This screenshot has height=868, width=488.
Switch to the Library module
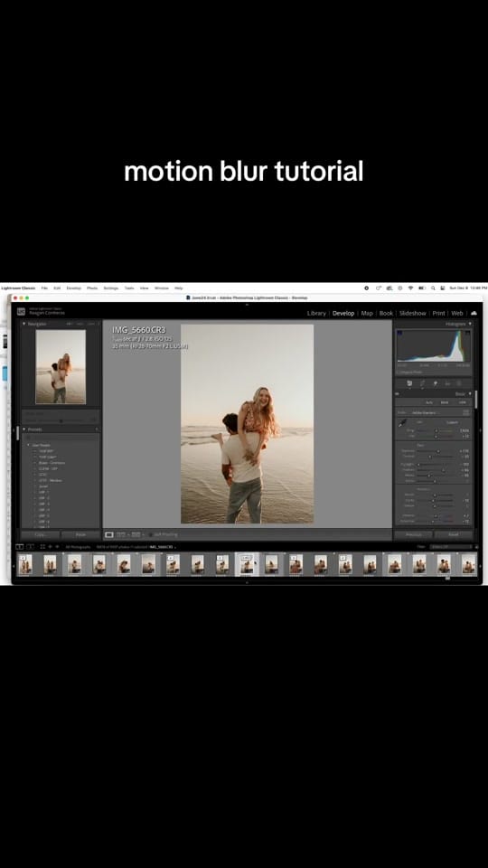(316, 313)
